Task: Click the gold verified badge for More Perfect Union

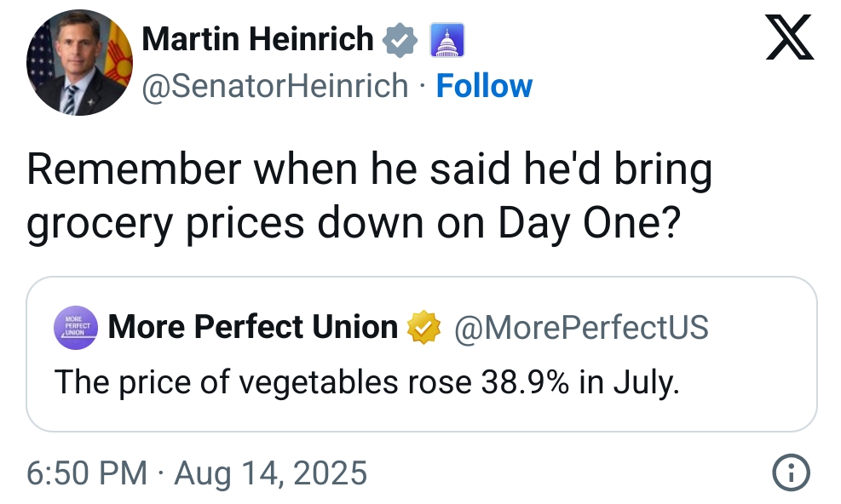Action: coord(424,327)
